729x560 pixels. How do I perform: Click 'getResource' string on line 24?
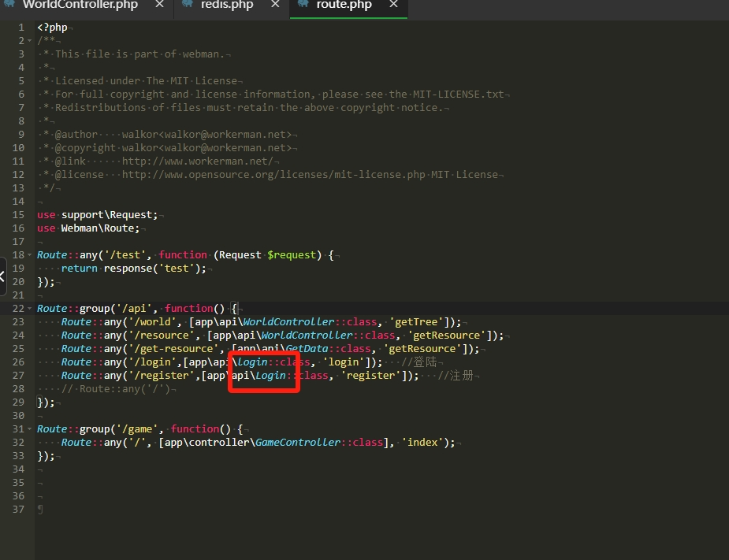[446, 336]
